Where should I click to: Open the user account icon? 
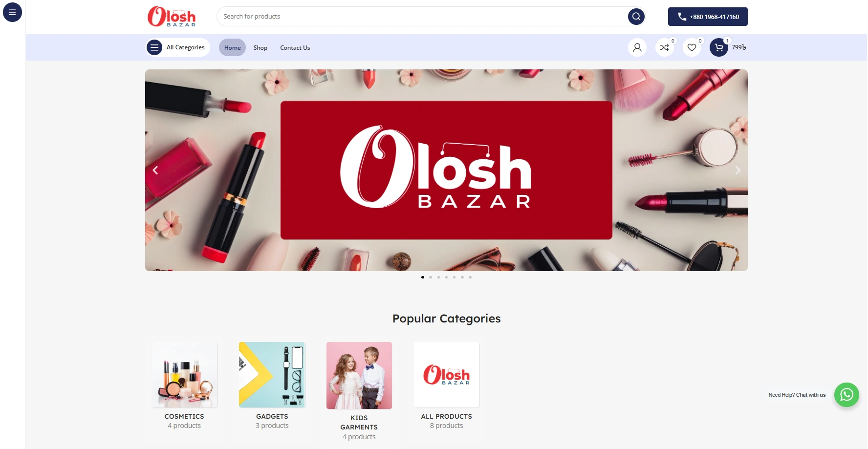[x=637, y=47]
